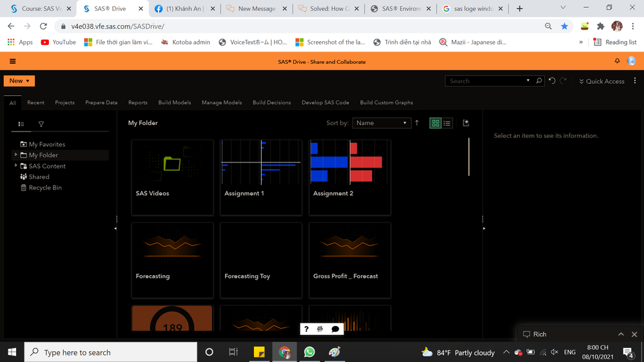The height and width of the screenshot is (362, 644).
Task: Open the Assignment 2 report tile
Action: tap(350, 177)
